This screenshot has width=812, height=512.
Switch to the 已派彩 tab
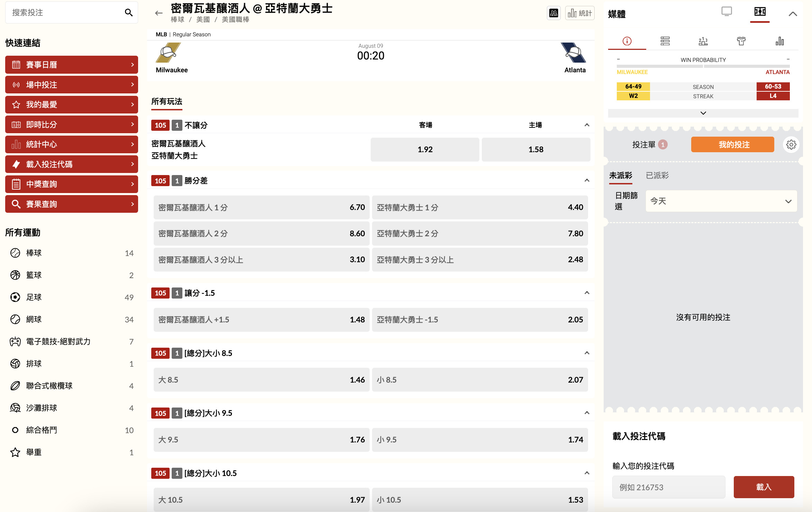click(x=657, y=175)
